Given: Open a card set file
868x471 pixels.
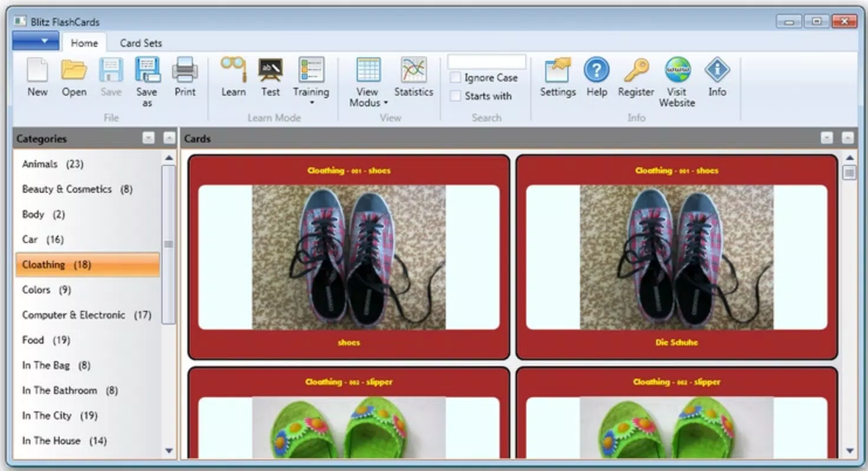Looking at the screenshot, I should [74, 77].
